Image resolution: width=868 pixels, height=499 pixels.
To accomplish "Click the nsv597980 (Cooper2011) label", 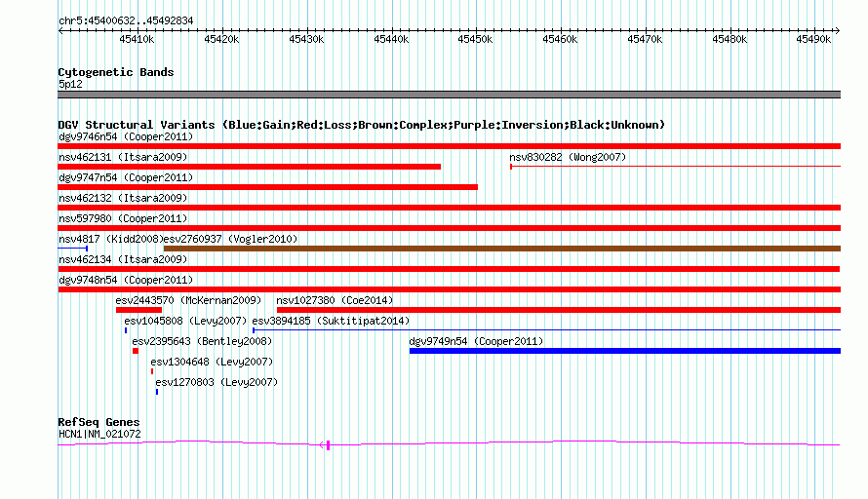I will 123,218.
